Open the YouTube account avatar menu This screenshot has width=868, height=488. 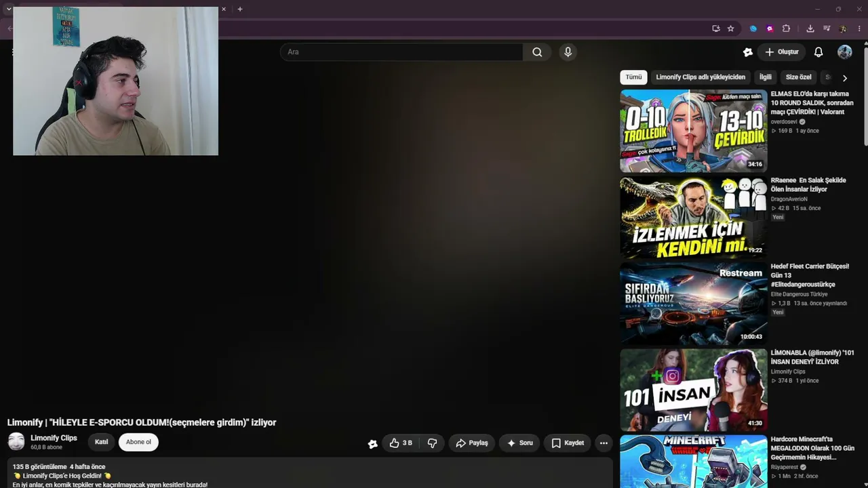pos(845,52)
